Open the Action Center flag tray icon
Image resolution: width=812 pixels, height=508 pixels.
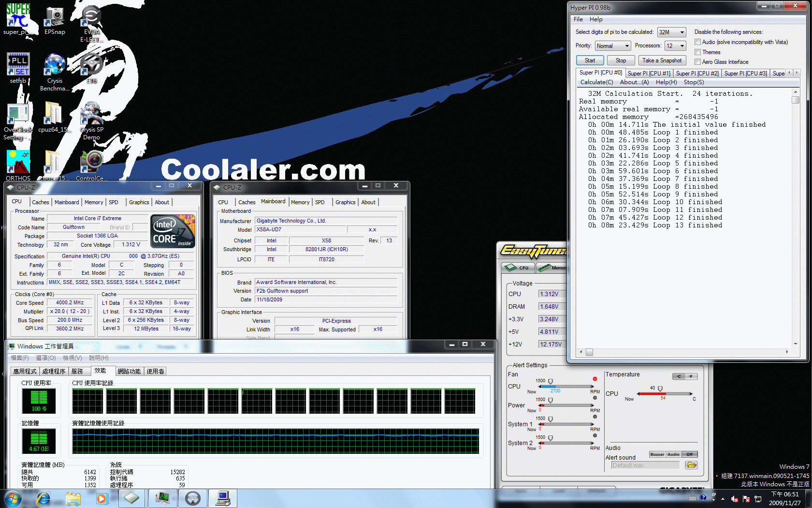[746, 499]
